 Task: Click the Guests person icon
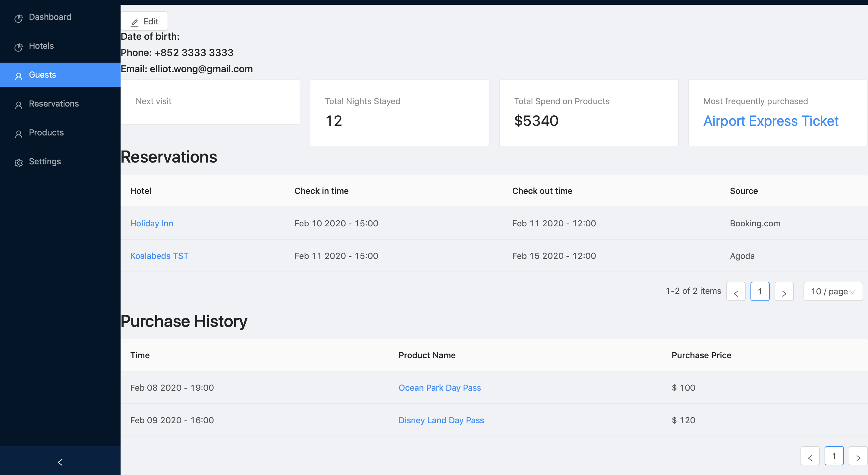(18, 76)
